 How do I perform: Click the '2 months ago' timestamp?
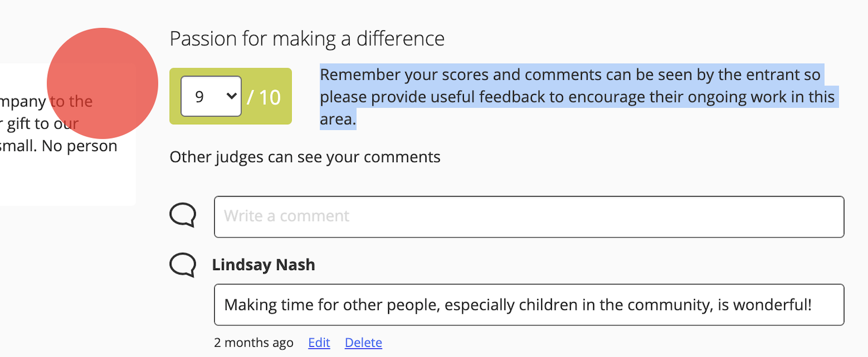tap(254, 342)
